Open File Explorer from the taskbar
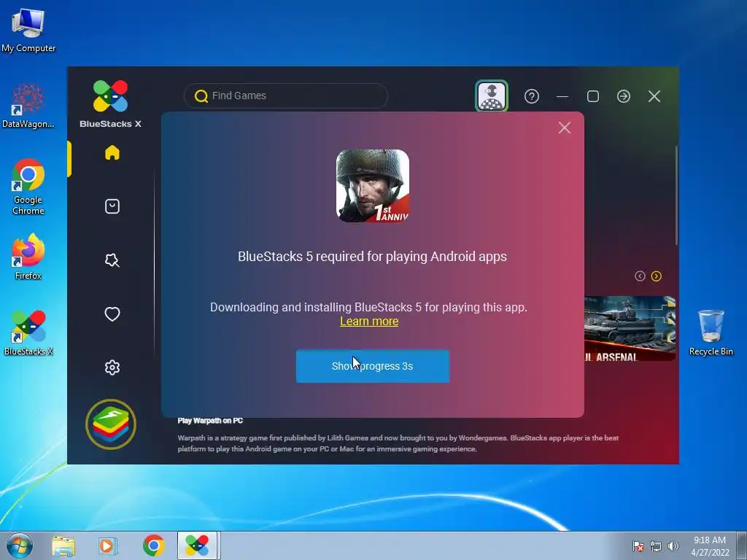Viewport: 747px width, 560px height. pyautogui.click(x=63, y=546)
